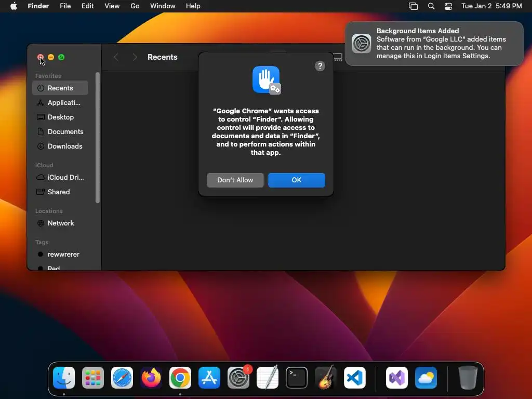
Task: Open the View menu
Action: [112, 6]
